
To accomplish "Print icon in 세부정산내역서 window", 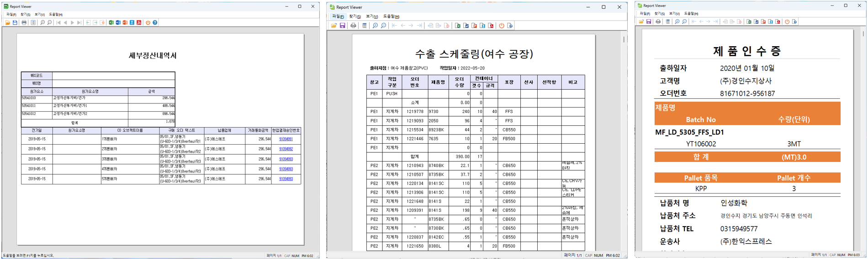I will pyautogui.click(x=24, y=22).
